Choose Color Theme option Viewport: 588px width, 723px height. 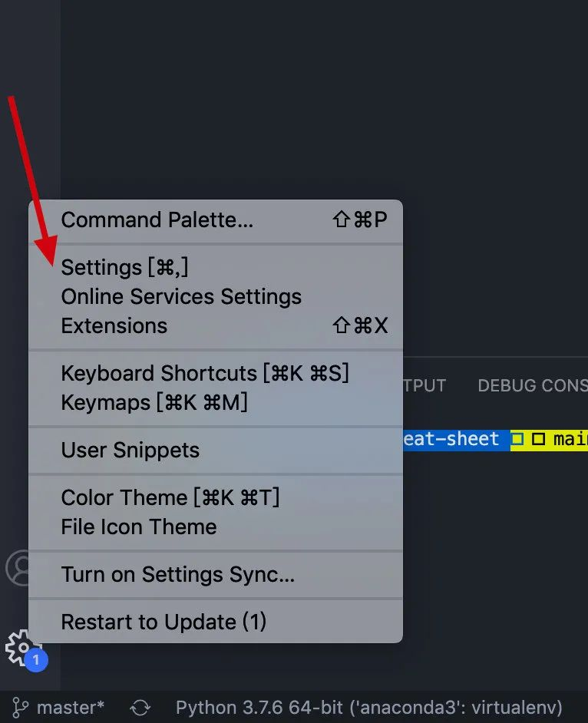click(216, 498)
